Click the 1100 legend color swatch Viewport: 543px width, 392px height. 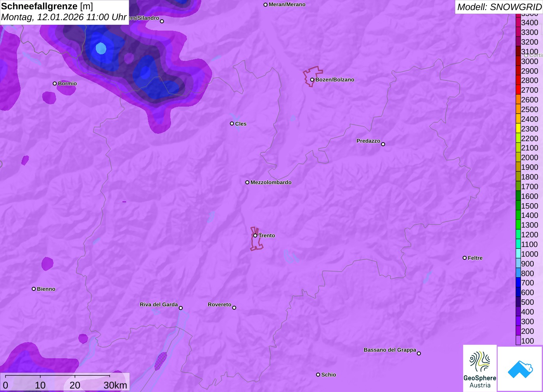pyautogui.click(x=518, y=244)
